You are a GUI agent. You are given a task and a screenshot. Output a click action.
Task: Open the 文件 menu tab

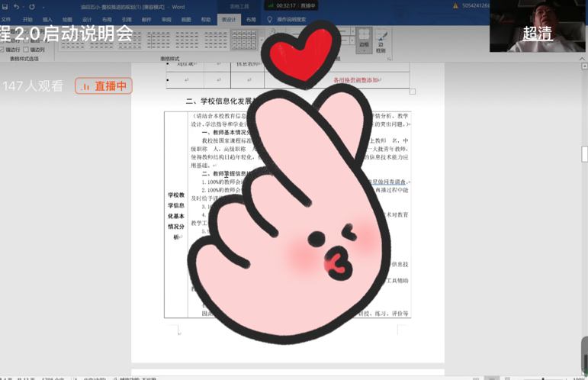(x=6, y=20)
